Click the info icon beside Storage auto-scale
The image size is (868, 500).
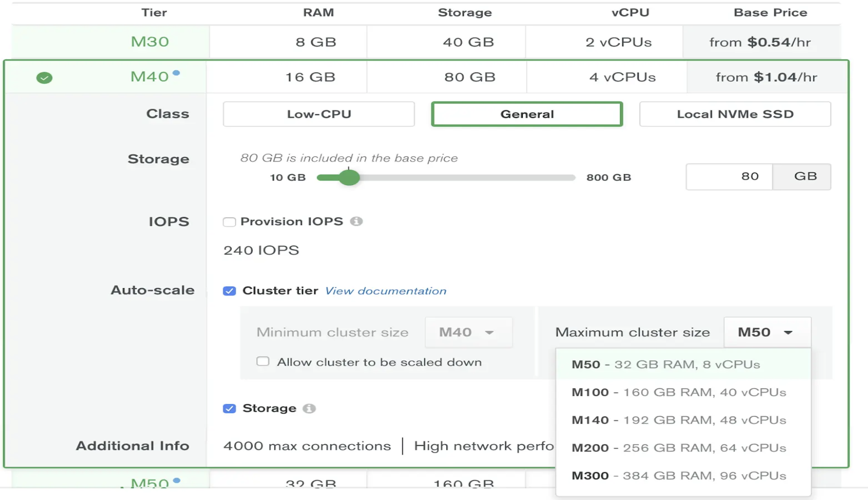coord(309,408)
